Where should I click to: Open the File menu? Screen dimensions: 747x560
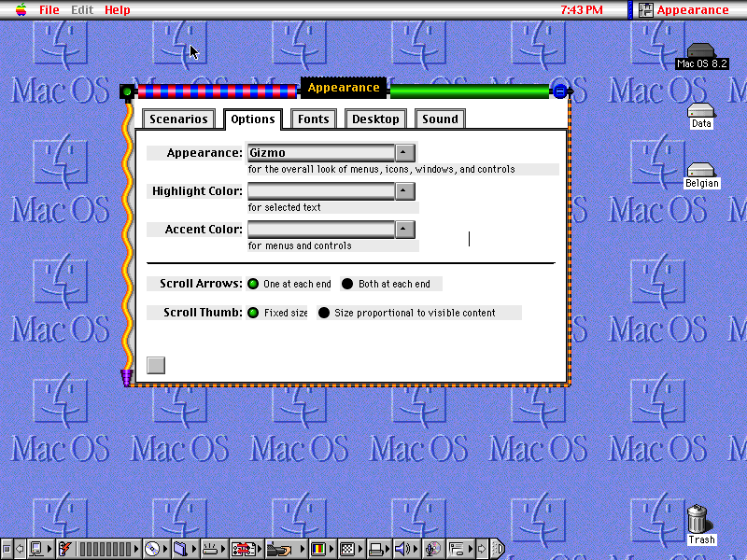coord(49,10)
